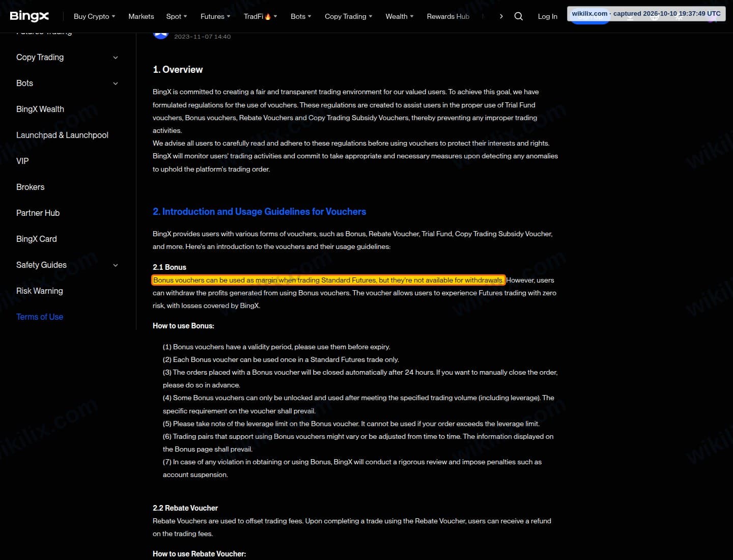Open the TradFi dropdown with fire icon
Viewport: 733px width, 560px height.
pyautogui.click(x=261, y=16)
